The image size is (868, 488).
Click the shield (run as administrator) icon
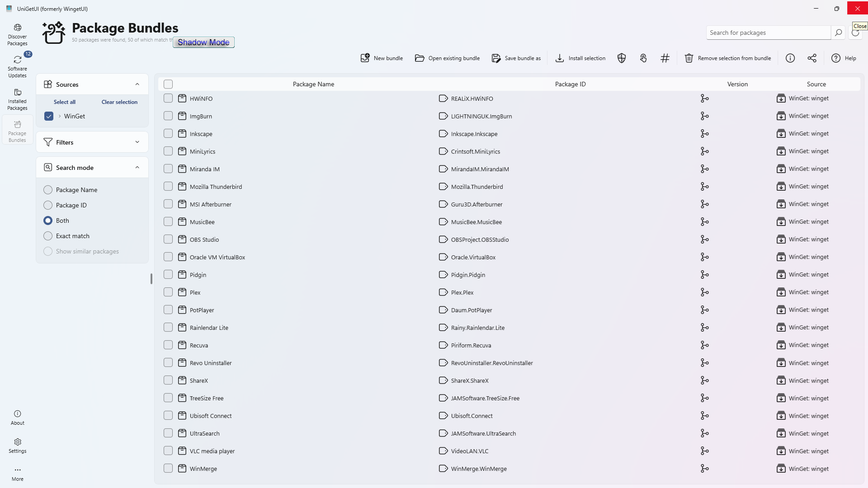[622, 58]
